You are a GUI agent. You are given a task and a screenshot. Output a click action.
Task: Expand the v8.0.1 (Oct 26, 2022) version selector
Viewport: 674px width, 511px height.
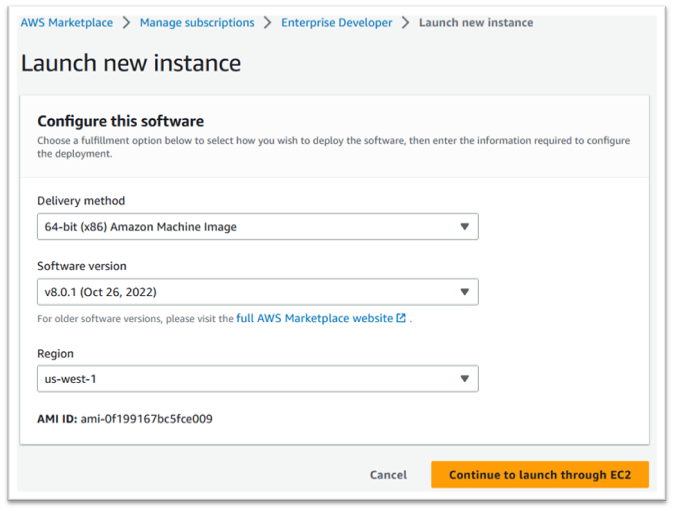point(257,292)
